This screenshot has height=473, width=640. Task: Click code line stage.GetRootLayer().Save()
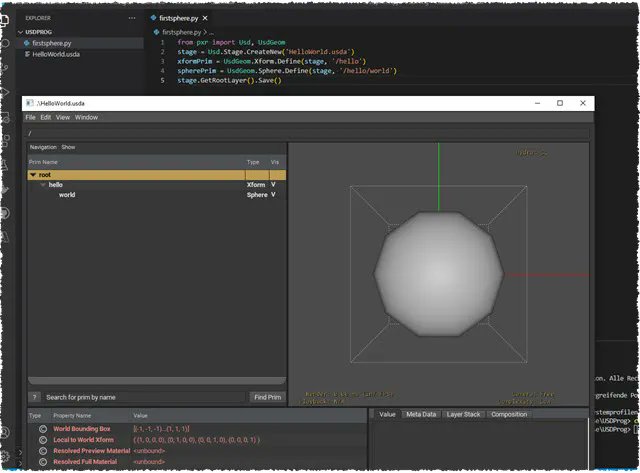[229, 80]
